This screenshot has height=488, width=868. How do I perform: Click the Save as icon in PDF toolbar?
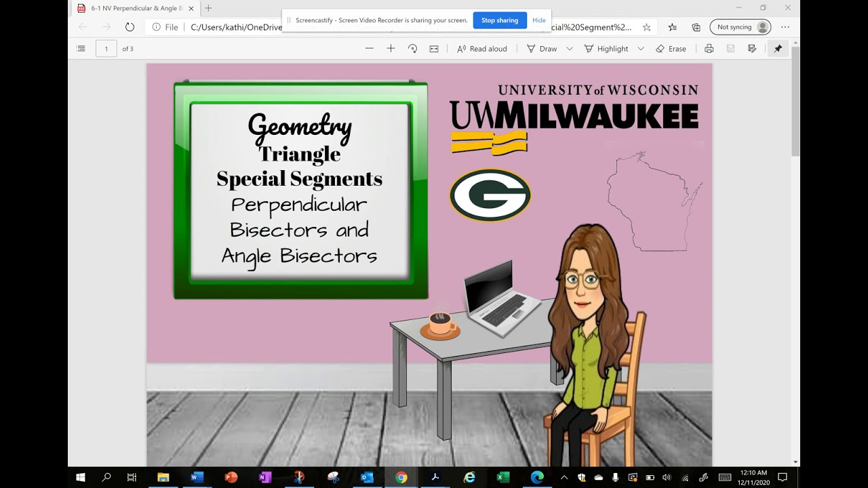click(x=752, y=49)
